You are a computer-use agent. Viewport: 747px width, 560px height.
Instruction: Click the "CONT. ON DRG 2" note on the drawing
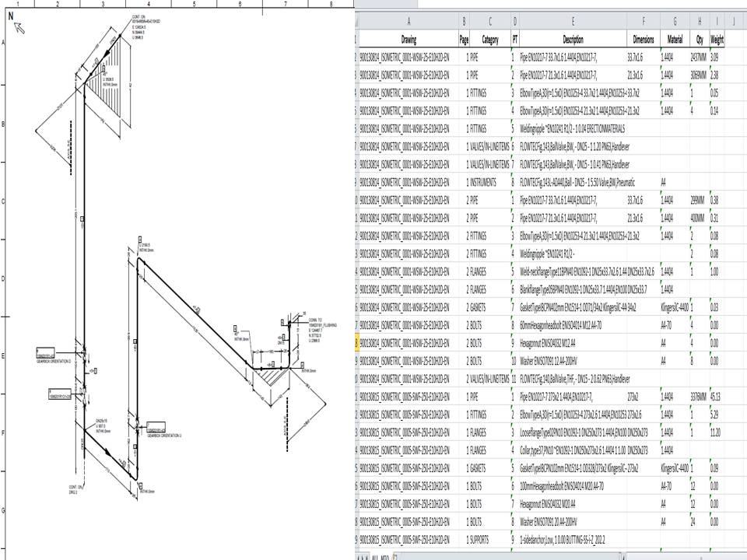pyautogui.click(x=75, y=489)
